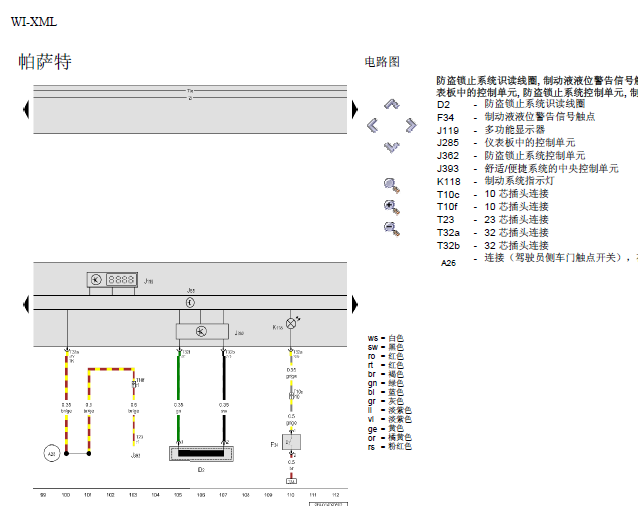The width and height of the screenshot is (638, 527).
Task: Click the D2 reader coil component
Action: (201, 453)
